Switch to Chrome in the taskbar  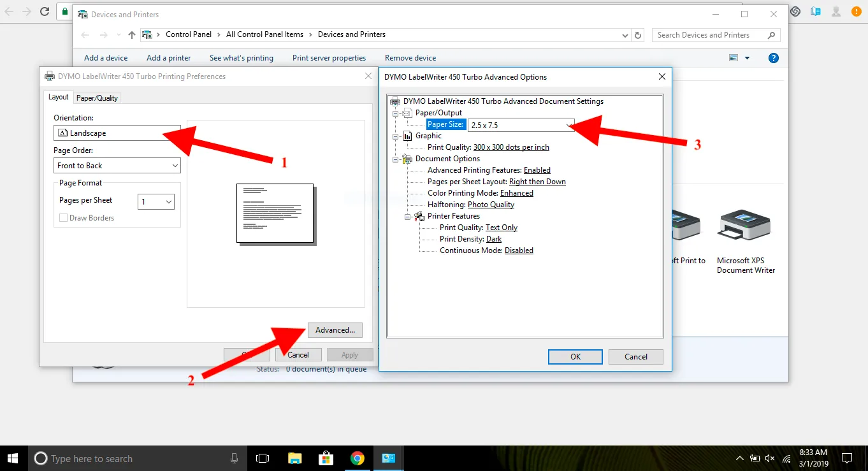(x=358, y=458)
